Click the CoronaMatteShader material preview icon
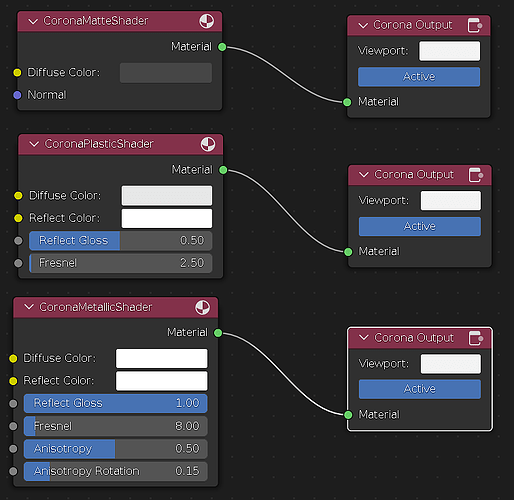 207,21
